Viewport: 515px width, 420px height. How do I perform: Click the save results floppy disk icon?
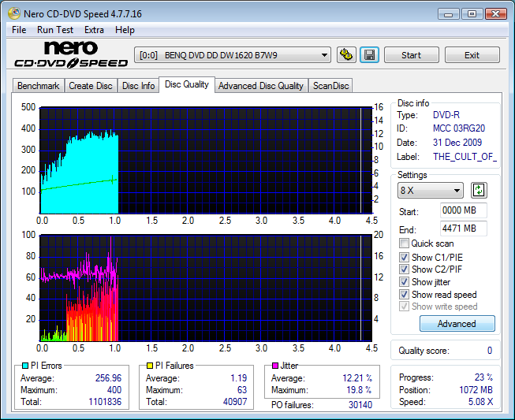click(369, 55)
